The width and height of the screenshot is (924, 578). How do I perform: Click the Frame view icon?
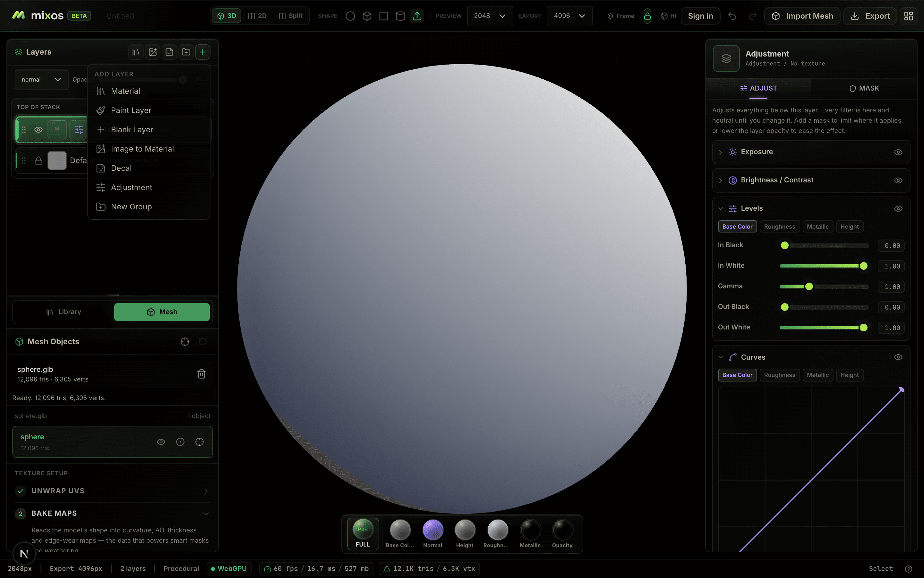[610, 16]
